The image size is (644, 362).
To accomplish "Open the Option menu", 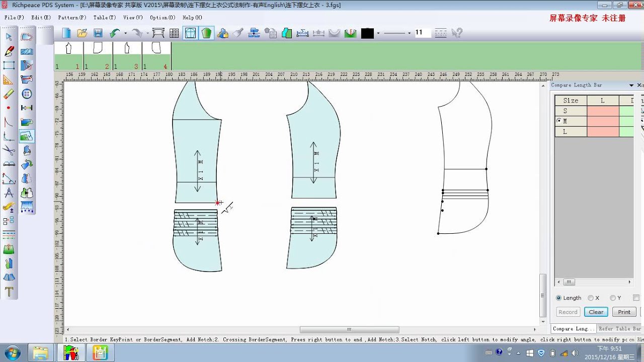I will (x=163, y=18).
